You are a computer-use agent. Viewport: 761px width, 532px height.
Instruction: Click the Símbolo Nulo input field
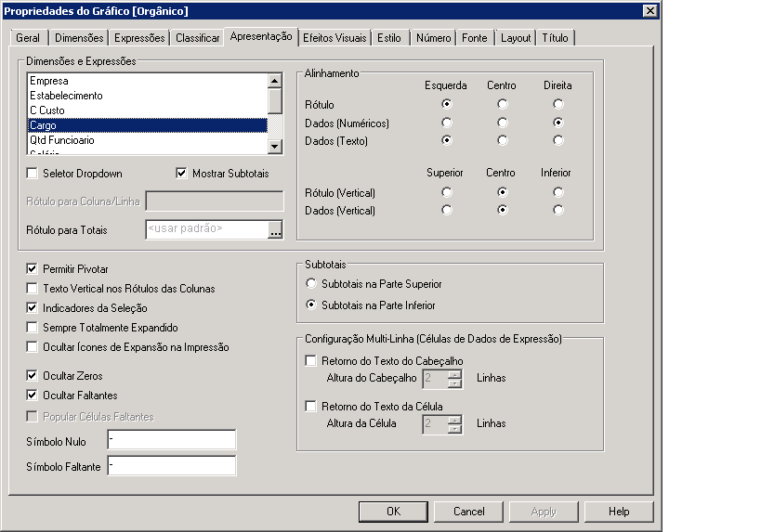172,440
